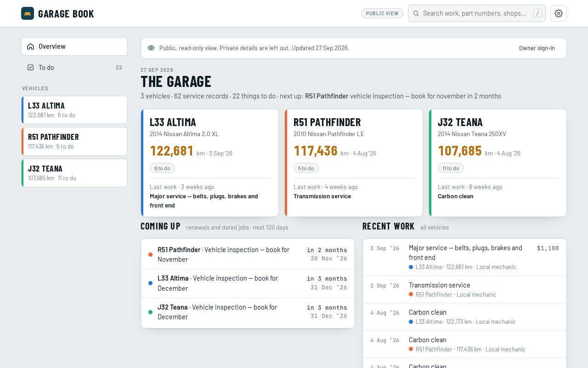The image size is (588, 368).
Task: Open the J32 Teana December inspection row
Action: tap(248, 312)
